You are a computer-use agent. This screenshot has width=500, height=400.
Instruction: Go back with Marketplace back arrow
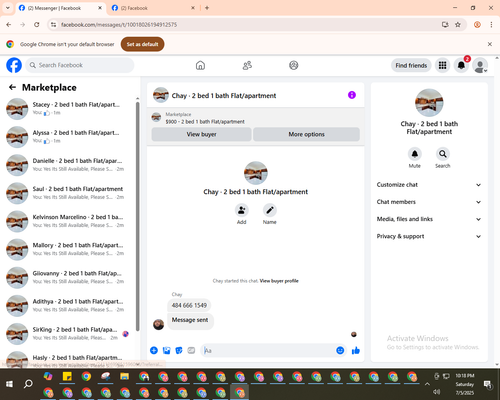point(12,87)
